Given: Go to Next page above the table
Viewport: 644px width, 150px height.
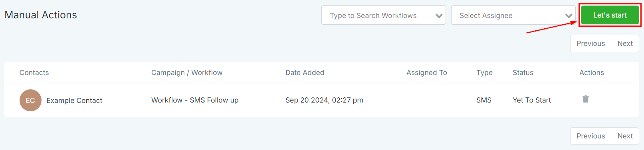Looking at the screenshot, I should click(625, 43).
